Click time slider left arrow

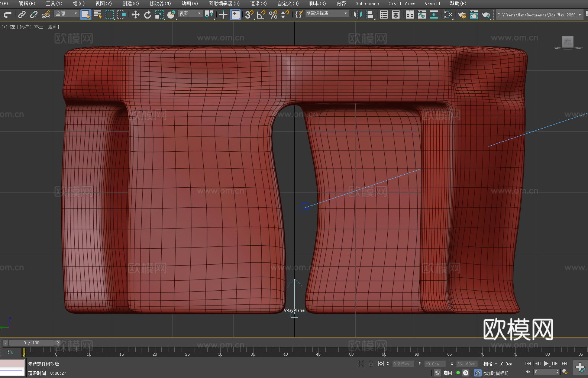click(5, 343)
